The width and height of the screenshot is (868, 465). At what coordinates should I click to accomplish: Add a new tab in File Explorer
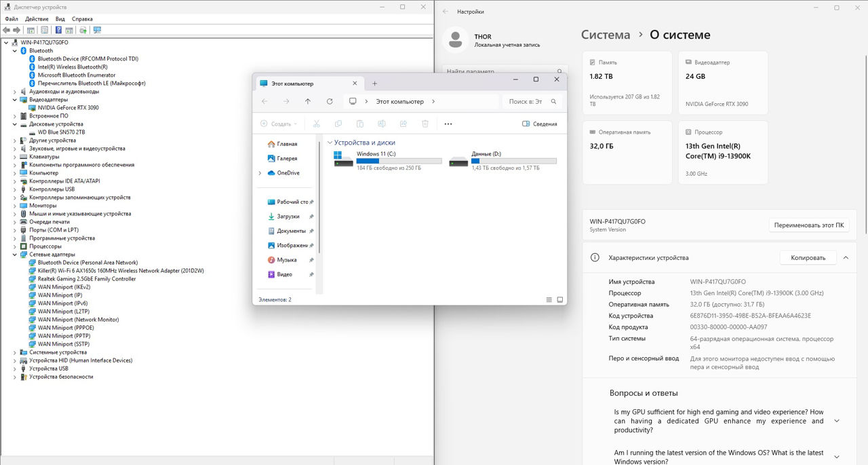[x=374, y=83]
